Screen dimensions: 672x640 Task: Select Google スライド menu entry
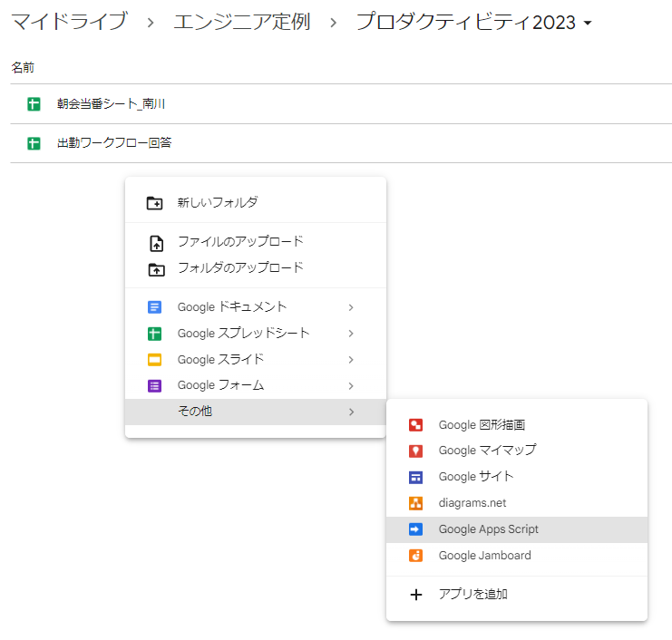point(256,359)
